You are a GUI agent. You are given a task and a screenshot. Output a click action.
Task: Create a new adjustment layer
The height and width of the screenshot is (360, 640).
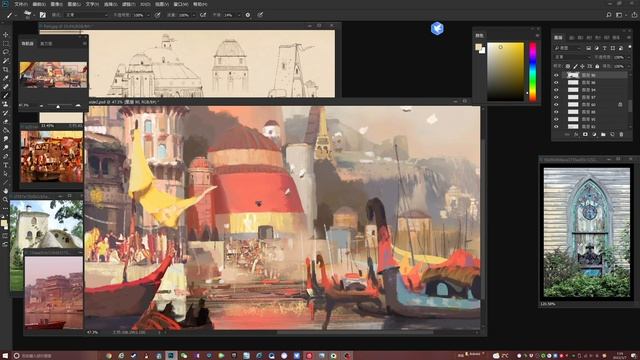pos(594,134)
